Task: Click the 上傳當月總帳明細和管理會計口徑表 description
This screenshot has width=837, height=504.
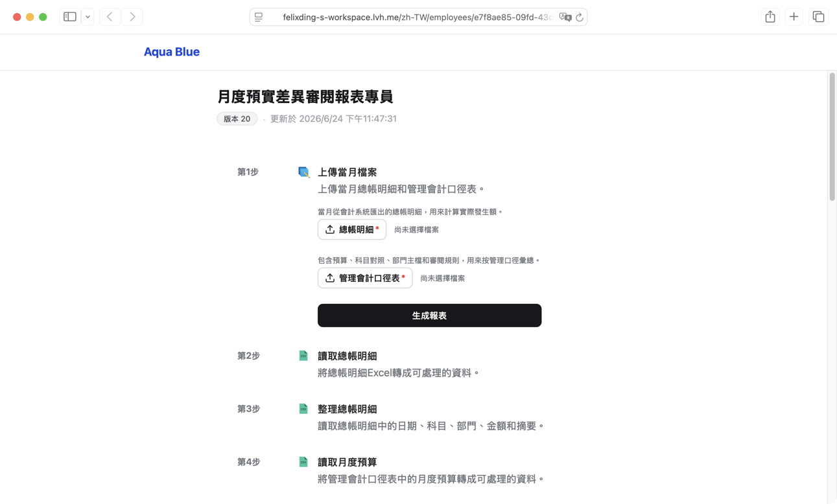Action: [401, 189]
